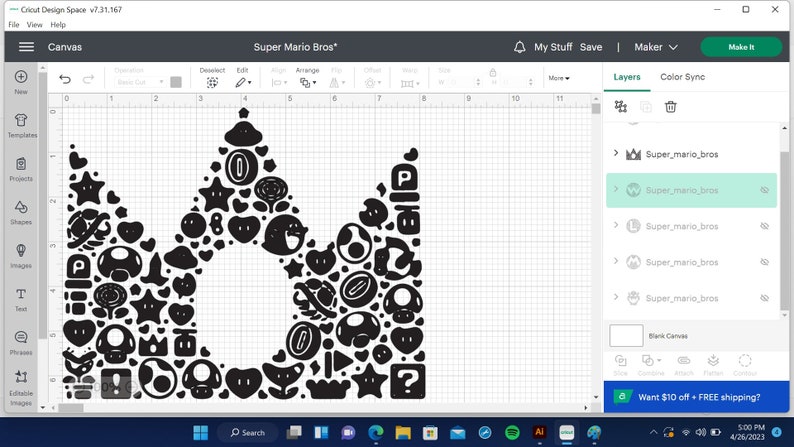Image resolution: width=794 pixels, height=447 pixels.
Task: Open the Operation Basic Cut dropdown
Action: tap(140, 82)
